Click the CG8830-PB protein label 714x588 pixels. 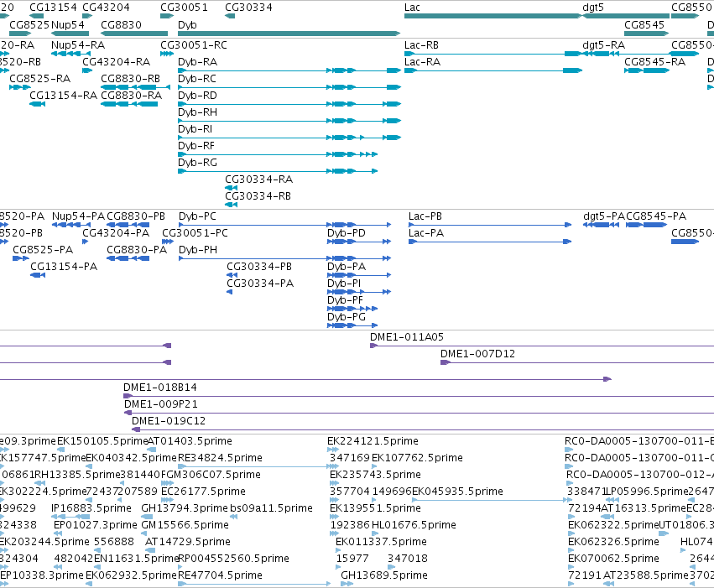tap(136, 216)
